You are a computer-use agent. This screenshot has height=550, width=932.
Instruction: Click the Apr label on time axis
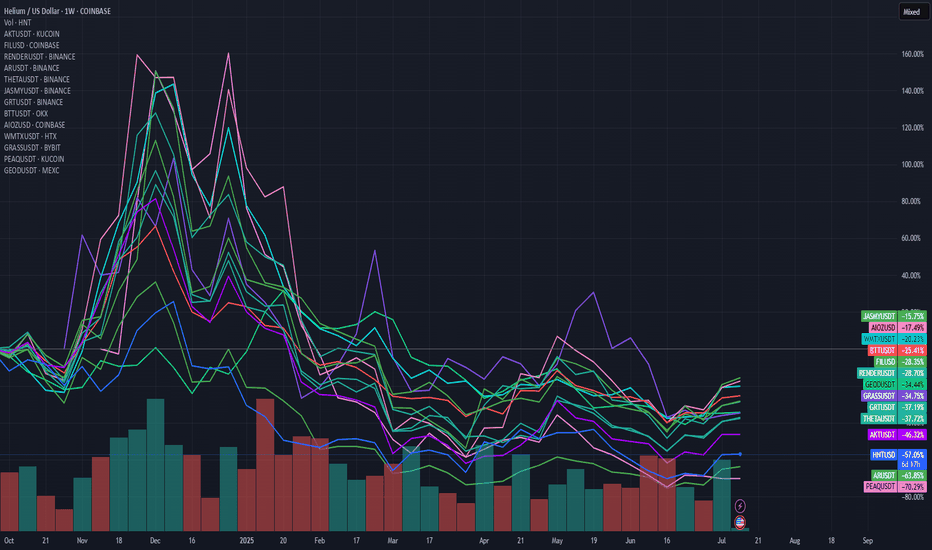coord(484,541)
